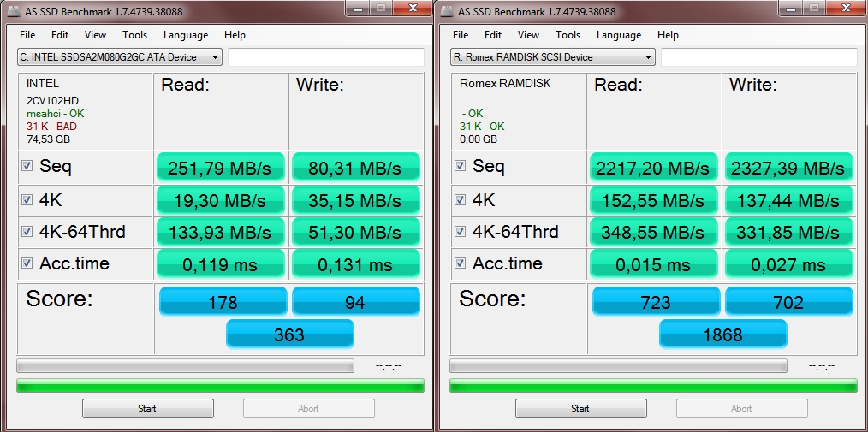The height and width of the screenshot is (432, 868).
Task: Open the Help menu in the RAMDISK window
Action: pos(668,35)
